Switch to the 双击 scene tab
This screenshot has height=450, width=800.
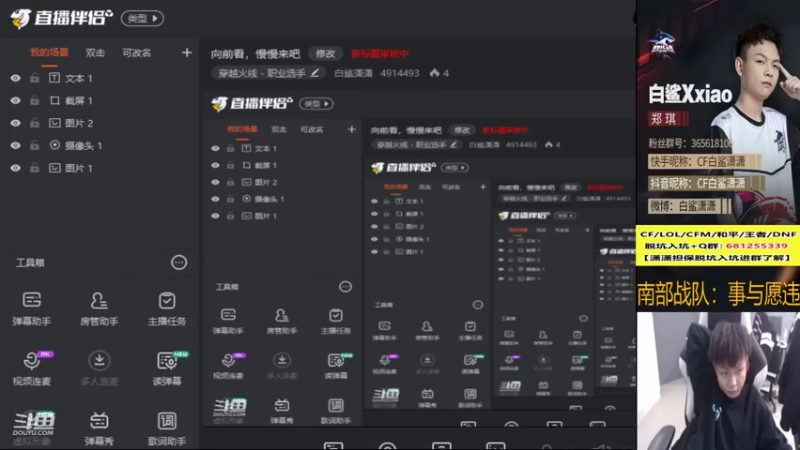[95, 53]
